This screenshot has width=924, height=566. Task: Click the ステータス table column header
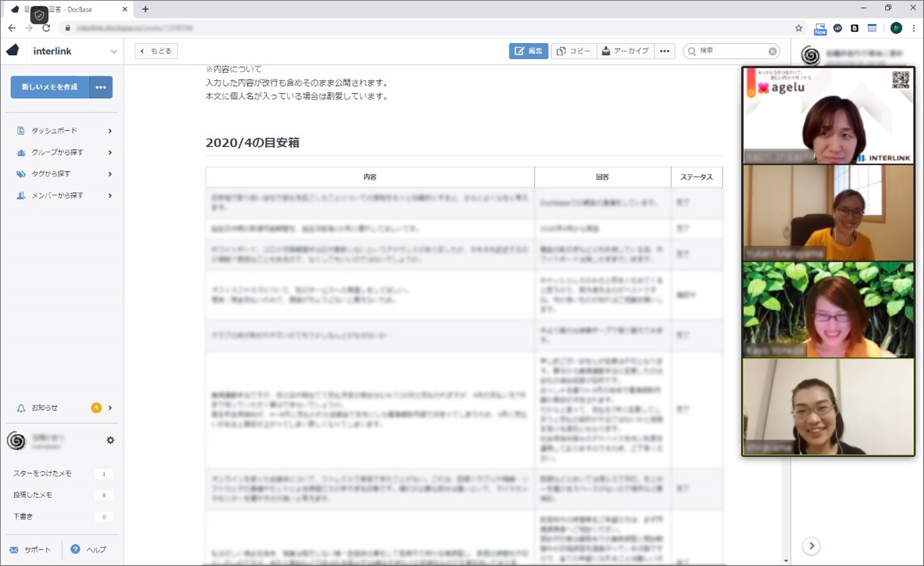(x=697, y=177)
